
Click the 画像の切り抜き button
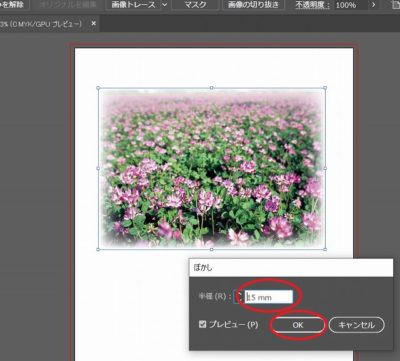253,5
